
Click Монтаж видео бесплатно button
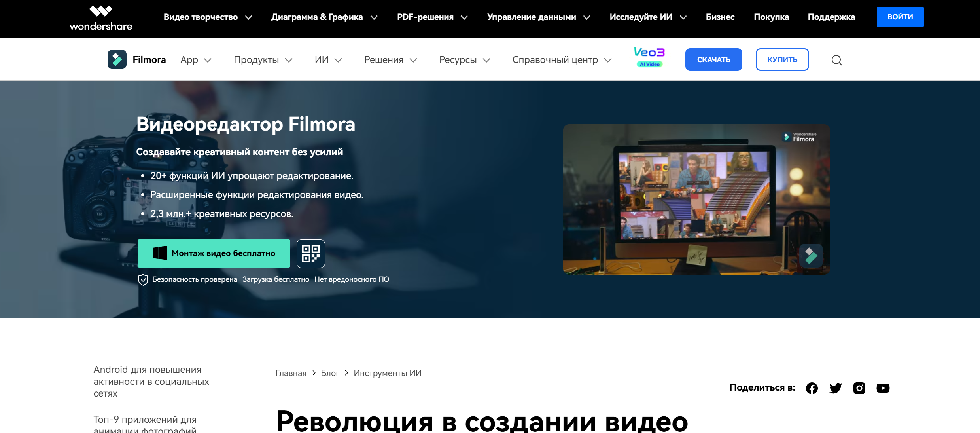click(x=214, y=253)
